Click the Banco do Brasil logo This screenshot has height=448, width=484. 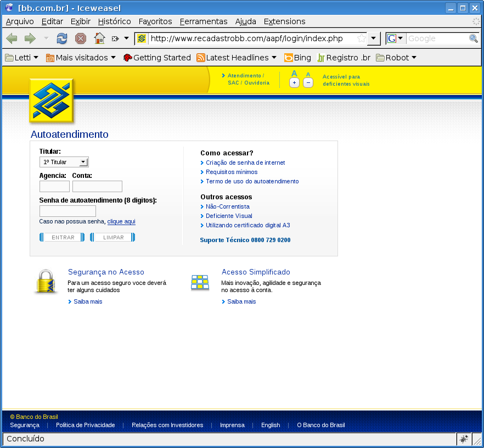pos(51,100)
